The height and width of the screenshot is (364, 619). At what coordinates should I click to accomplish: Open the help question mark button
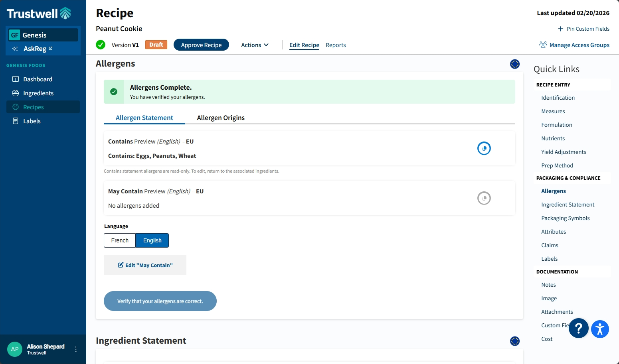[578, 328]
